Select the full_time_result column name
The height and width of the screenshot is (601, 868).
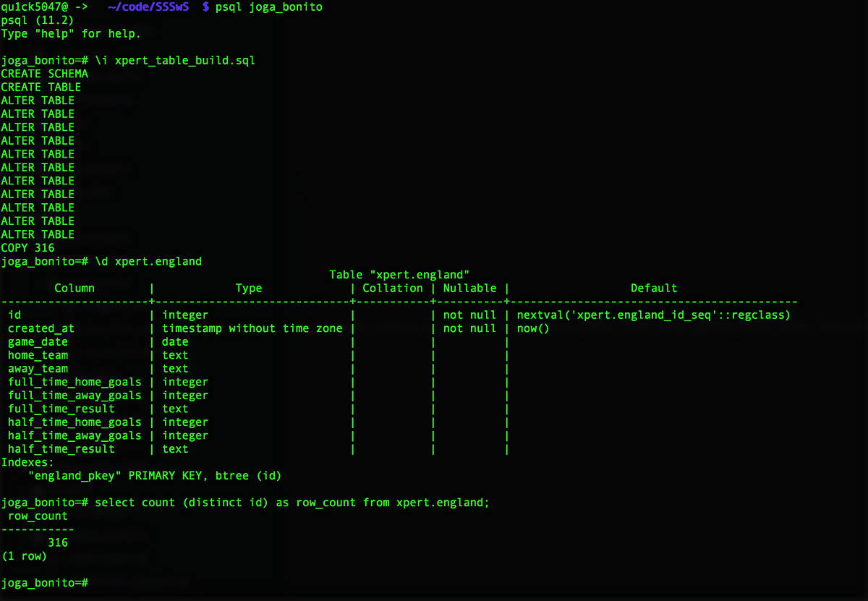coord(61,409)
